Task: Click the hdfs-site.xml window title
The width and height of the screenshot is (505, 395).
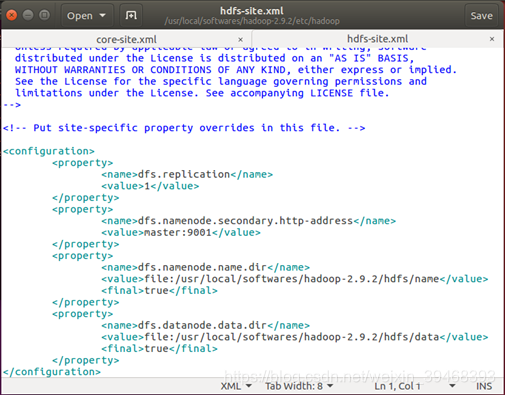Action: tap(252, 11)
